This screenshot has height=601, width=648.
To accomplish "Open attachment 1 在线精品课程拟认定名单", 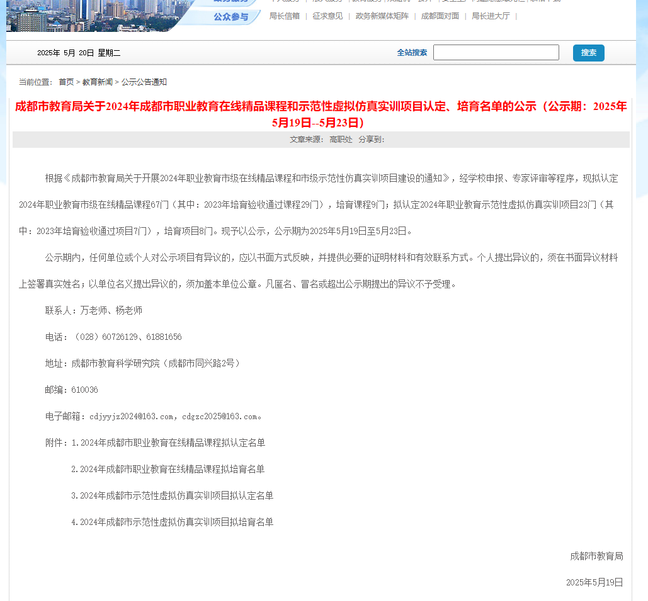I will [x=168, y=443].
